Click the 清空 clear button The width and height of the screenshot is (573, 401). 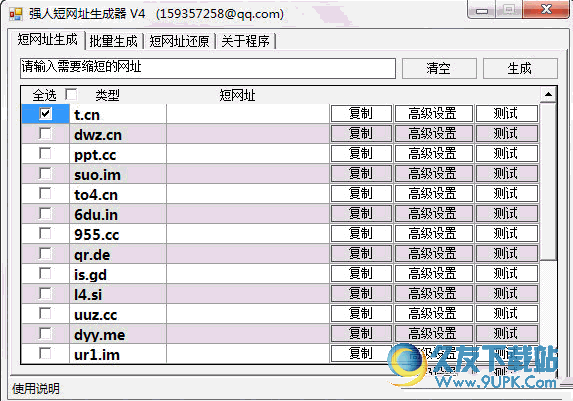pyautogui.click(x=439, y=68)
